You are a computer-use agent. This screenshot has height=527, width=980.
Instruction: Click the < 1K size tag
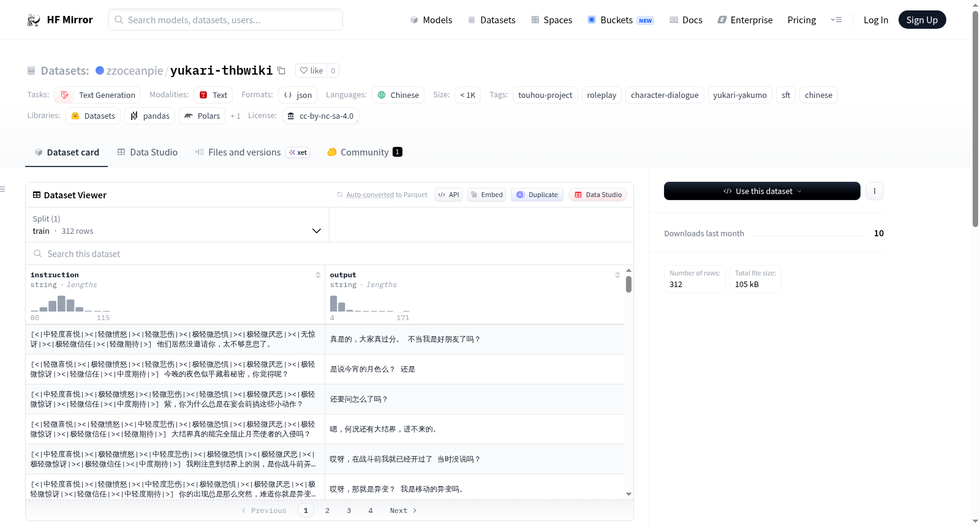(x=467, y=95)
